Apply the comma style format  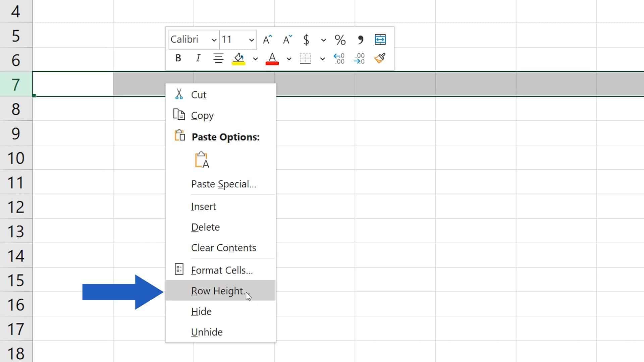360,39
